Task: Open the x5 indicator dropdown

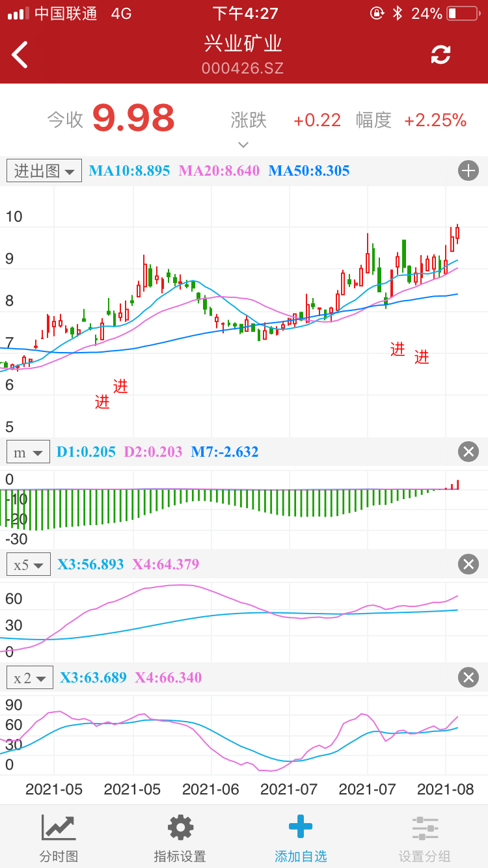Action: [29, 565]
